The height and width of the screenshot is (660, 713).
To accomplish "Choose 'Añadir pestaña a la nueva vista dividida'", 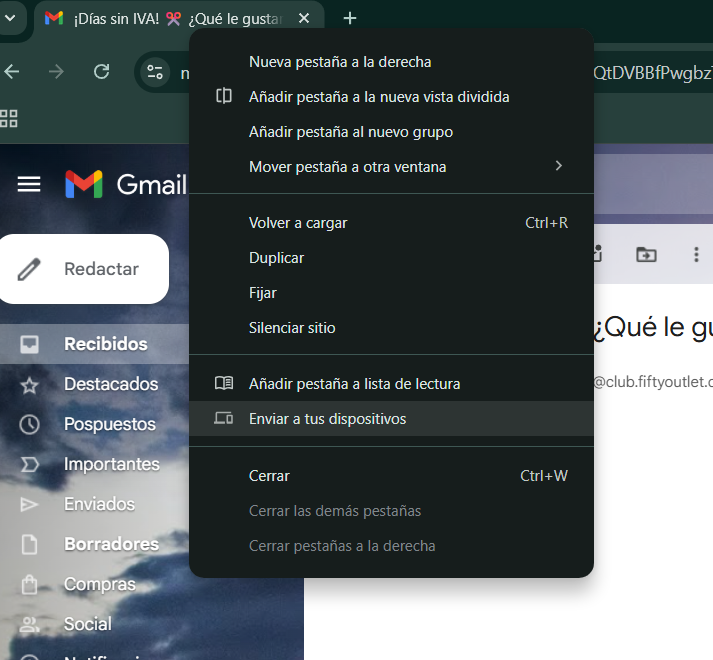I will (379, 97).
